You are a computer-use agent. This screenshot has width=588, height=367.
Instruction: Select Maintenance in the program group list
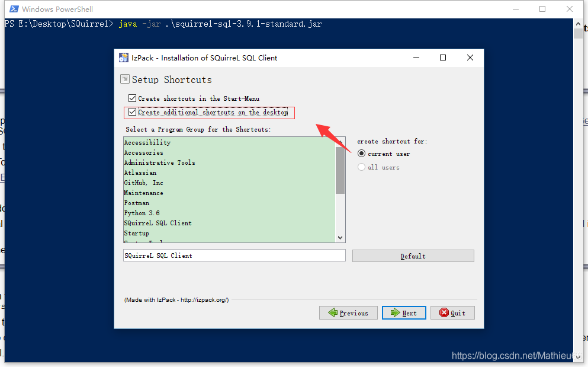point(229,193)
